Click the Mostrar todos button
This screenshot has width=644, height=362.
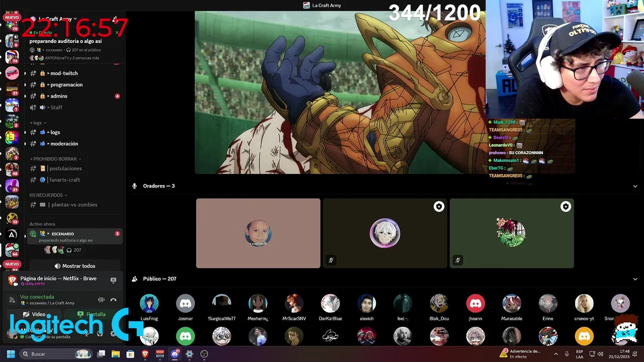(74, 266)
